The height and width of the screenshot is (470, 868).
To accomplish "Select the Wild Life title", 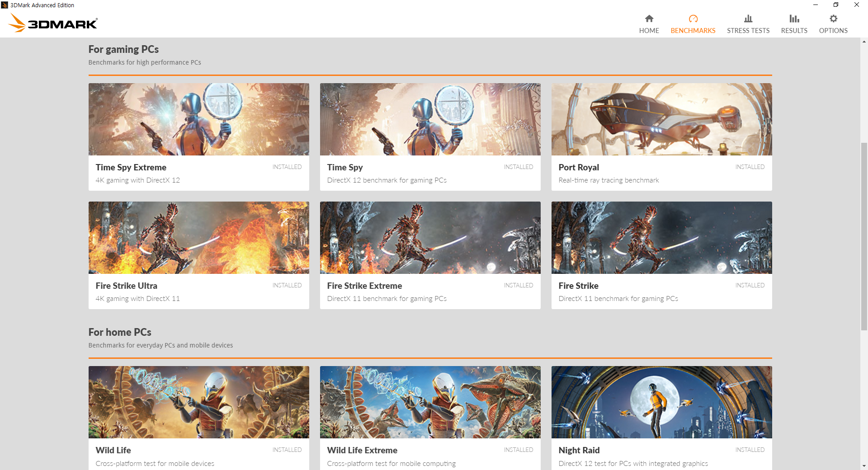I will (x=113, y=451).
